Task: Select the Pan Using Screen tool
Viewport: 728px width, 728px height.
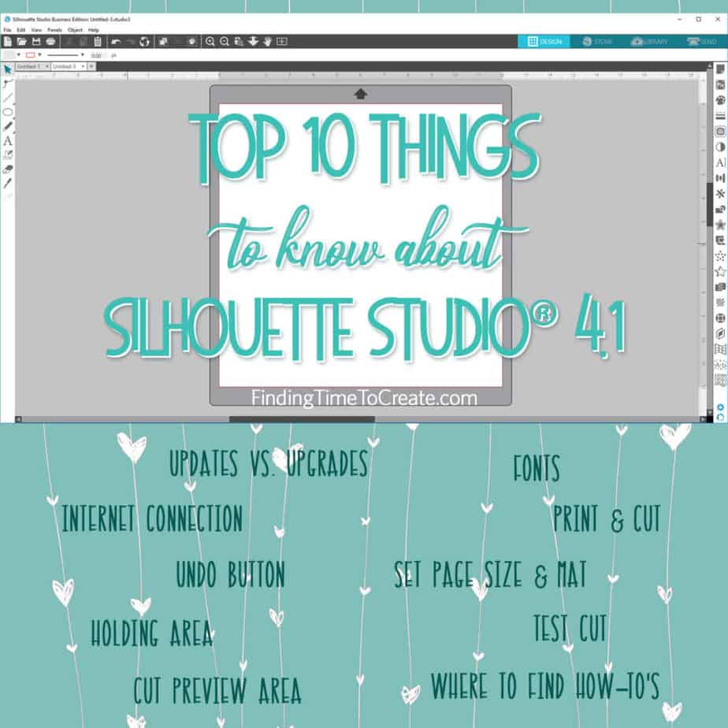Action: 268,41
